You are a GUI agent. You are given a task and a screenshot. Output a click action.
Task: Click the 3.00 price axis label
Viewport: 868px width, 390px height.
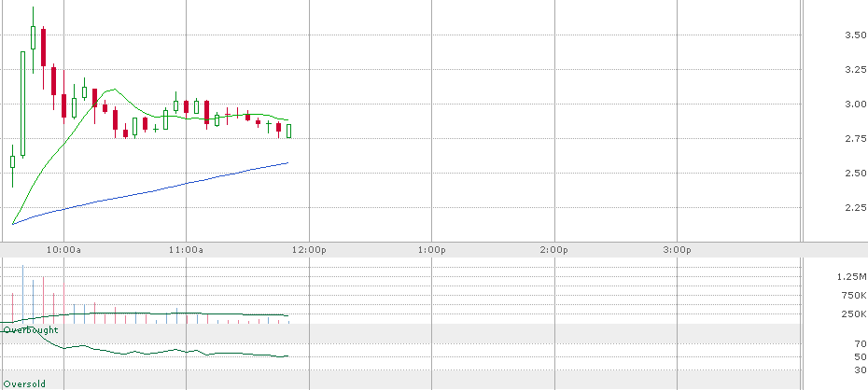[x=855, y=104]
